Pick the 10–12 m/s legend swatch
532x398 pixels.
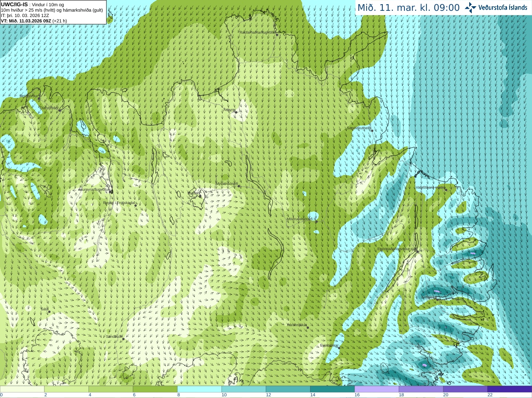click(x=244, y=389)
